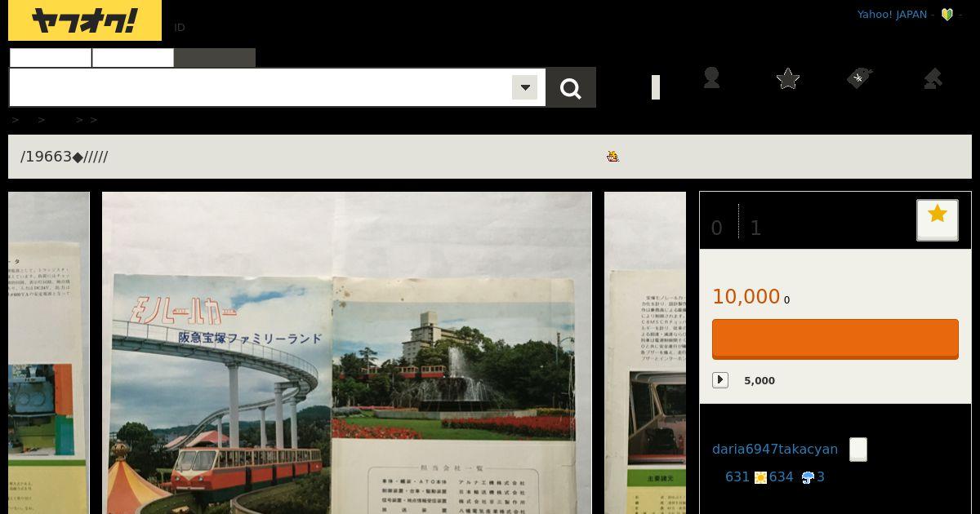This screenshot has height=514, width=980.
Task: Click the large orange bid button
Action: point(835,339)
